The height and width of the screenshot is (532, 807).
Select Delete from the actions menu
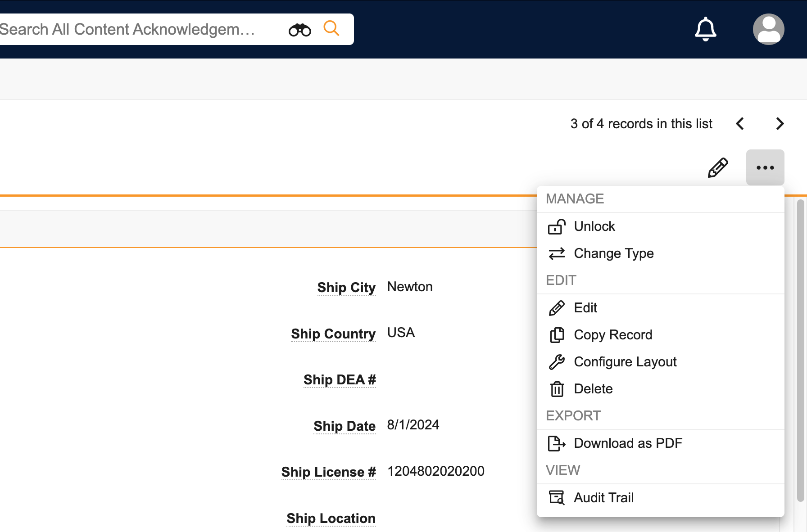[593, 389]
